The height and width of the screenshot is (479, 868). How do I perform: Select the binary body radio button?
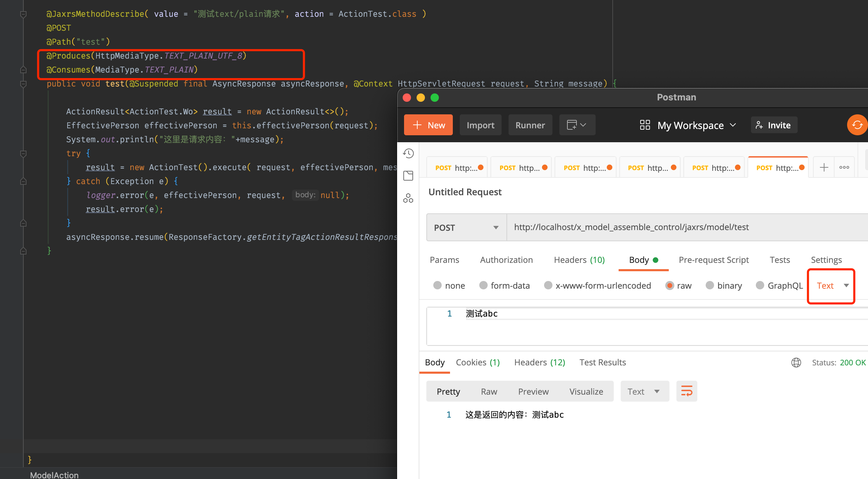point(710,286)
